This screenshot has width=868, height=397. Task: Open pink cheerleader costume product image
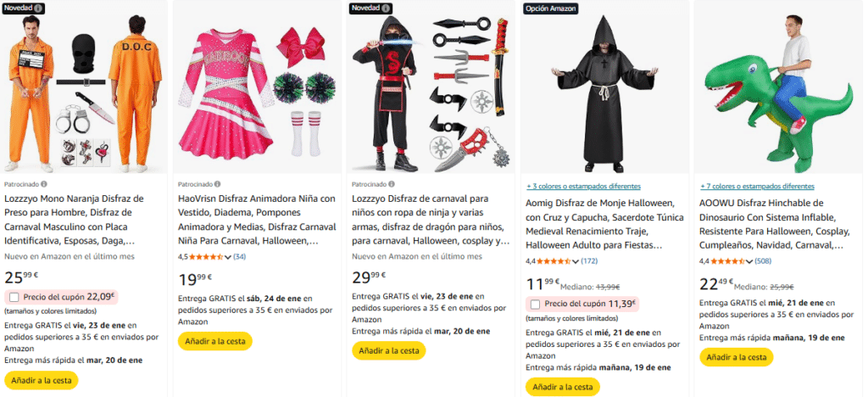[259, 87]
